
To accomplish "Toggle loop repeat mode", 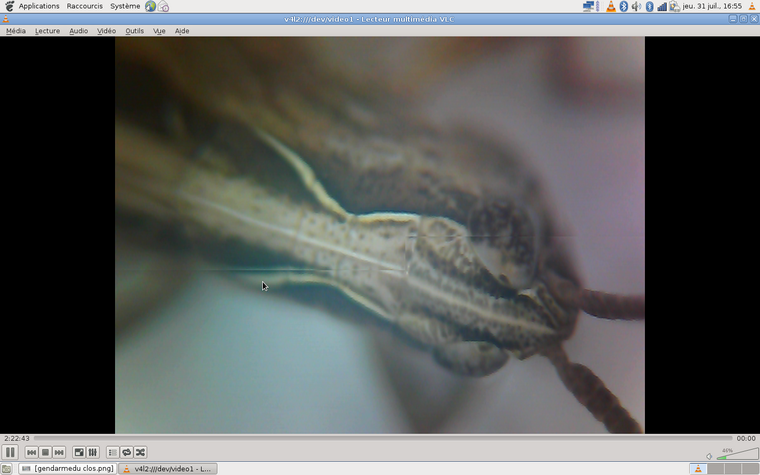I will 126,452.
